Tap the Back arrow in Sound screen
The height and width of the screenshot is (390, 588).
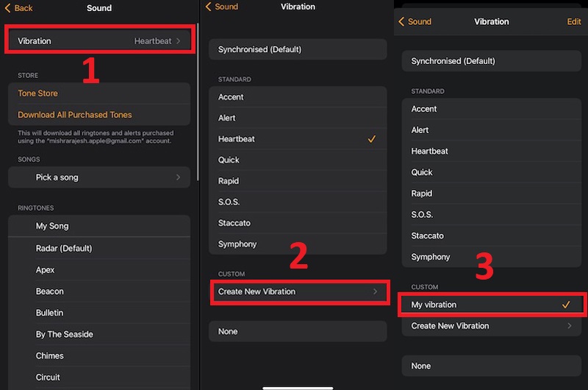click(19, 8)
